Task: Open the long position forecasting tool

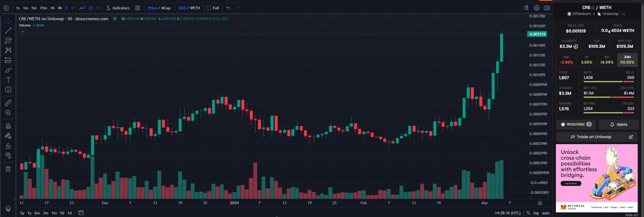Action: (x=8, y=60)
